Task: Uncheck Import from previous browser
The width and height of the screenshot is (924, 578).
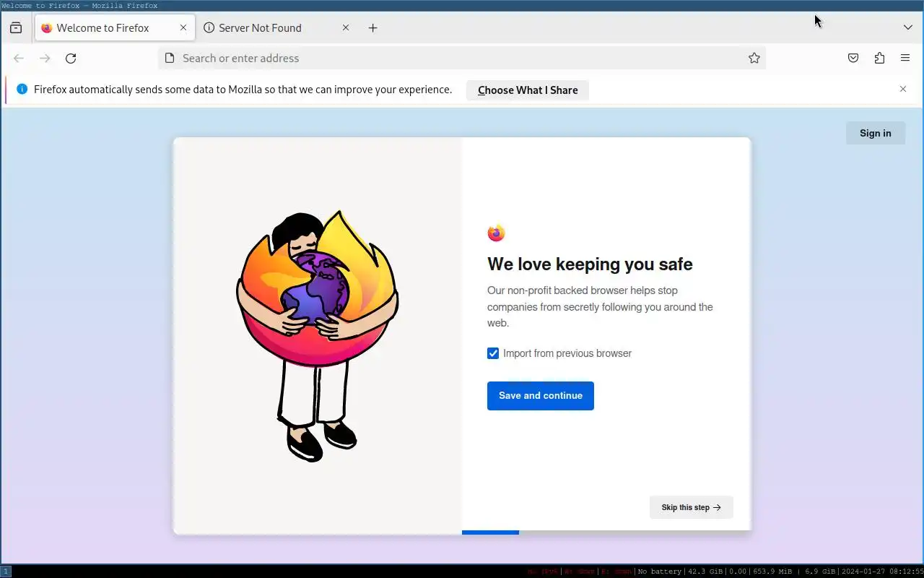Action: point(493,353)
